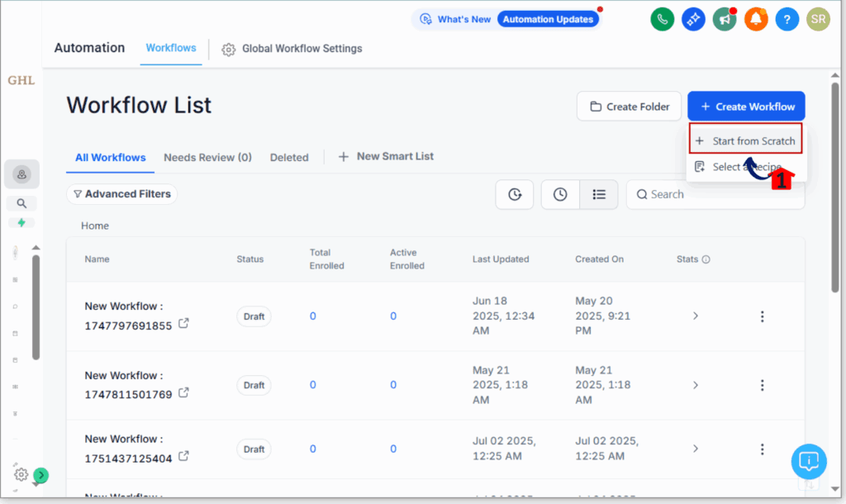This screenshot has width=846, height=504.
Task: Click Total Enrolled count for workflow 1747797691855
Action: coord(313,316)
